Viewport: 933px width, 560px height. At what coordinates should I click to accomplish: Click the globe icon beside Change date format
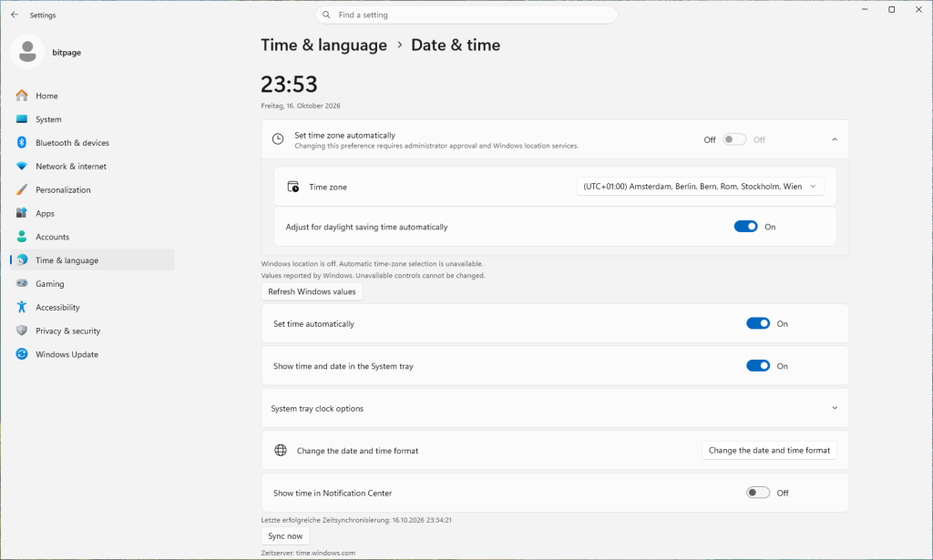coord(281,450)
